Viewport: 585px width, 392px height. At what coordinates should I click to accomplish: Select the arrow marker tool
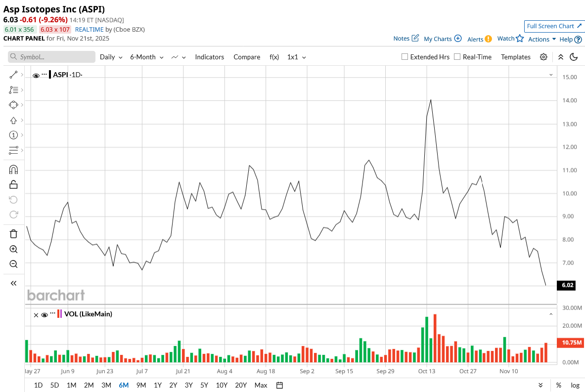click(x=13, y=120)
